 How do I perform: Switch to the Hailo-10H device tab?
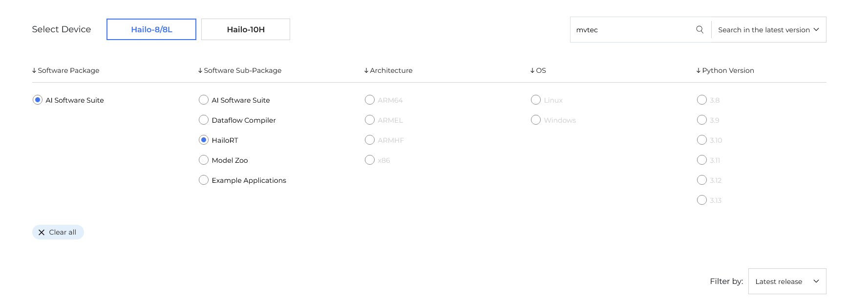(x=246, y=29)
